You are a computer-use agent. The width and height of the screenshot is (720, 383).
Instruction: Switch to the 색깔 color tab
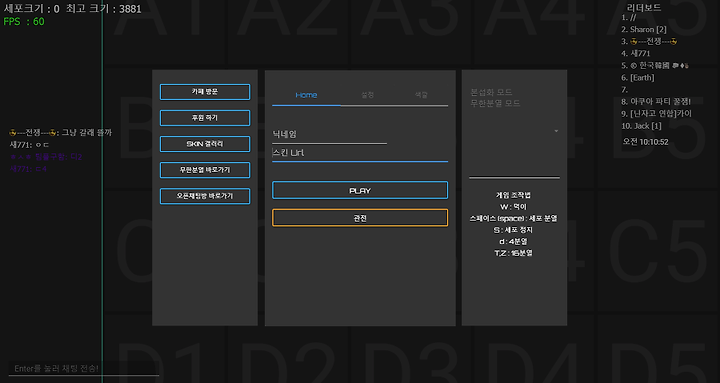point(421,95)
